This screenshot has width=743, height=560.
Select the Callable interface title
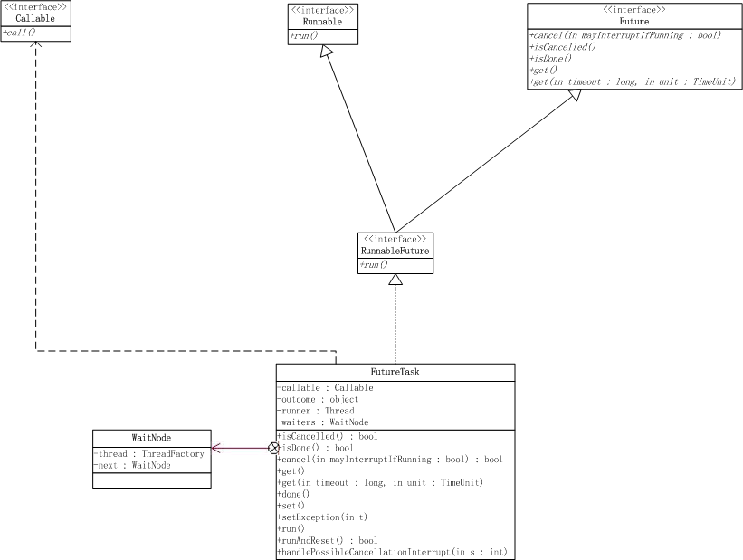click(x=35, y=18)
